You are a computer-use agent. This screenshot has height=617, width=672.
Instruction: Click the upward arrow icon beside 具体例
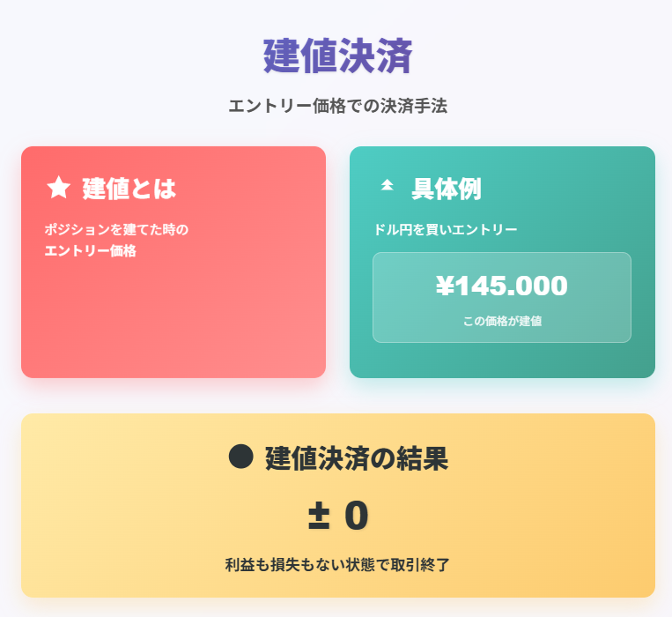387,185
